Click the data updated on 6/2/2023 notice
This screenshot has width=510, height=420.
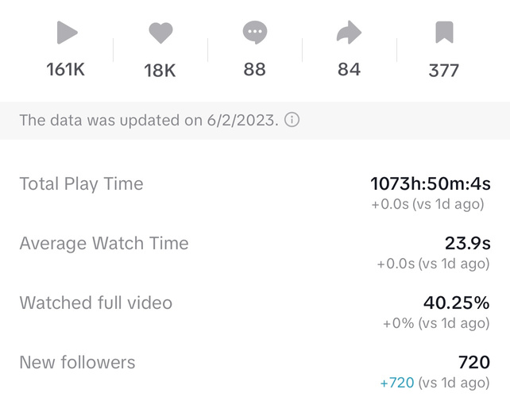coord(149,121)
